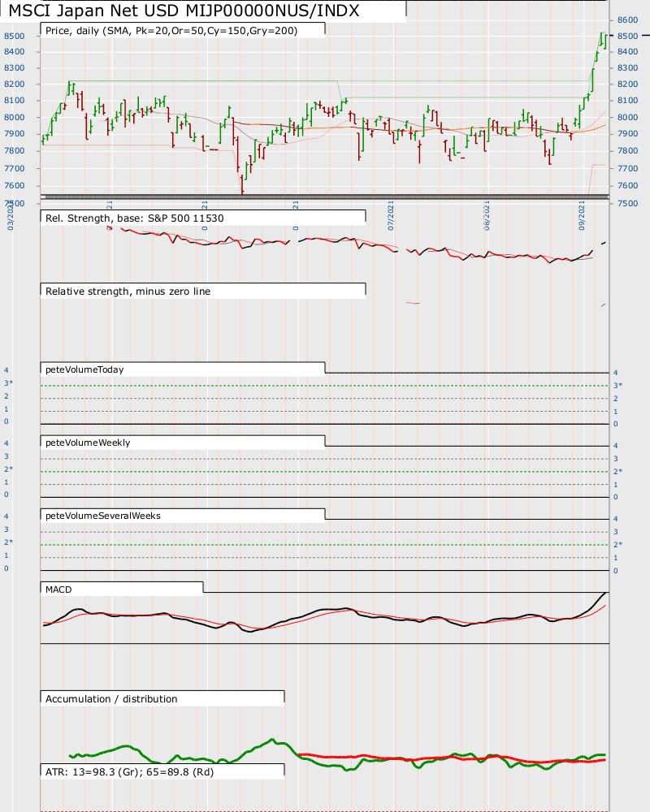Click the 3* level on peteVolumeToday right axis
Viewport: 650px width, 812px height.
click(x=617, y=385)
